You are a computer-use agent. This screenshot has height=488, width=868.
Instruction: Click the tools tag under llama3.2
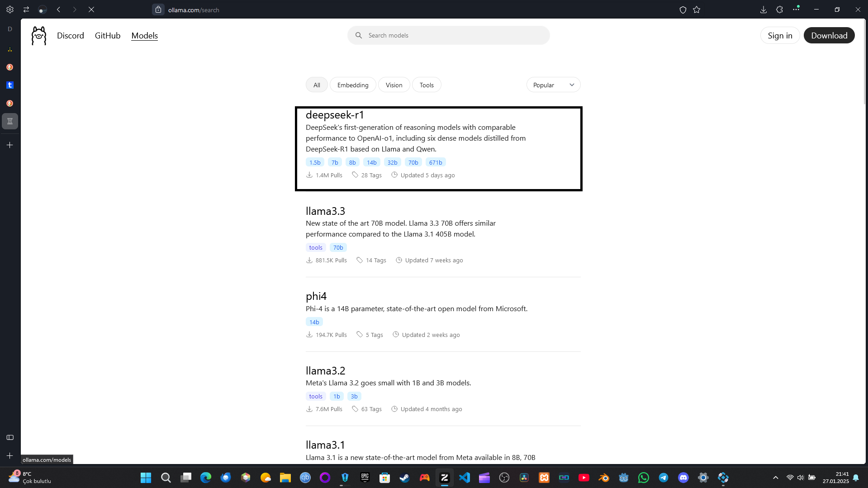[x=316, y=396]
